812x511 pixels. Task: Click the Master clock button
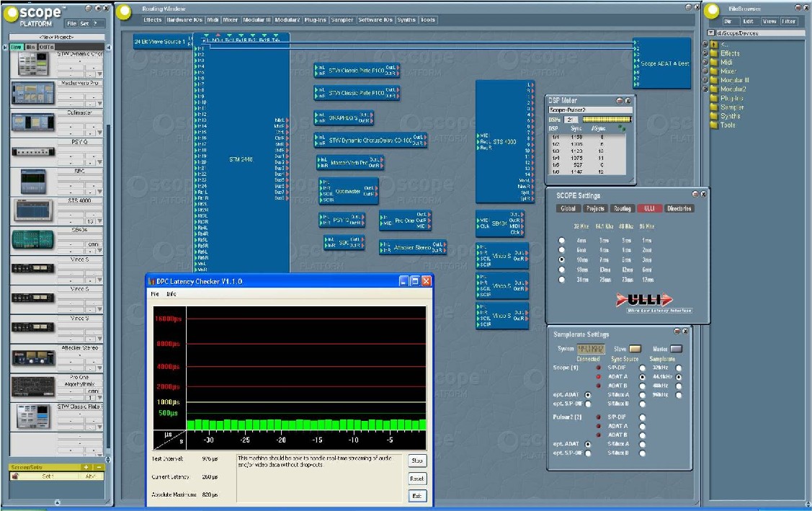(x=676, y=349)
